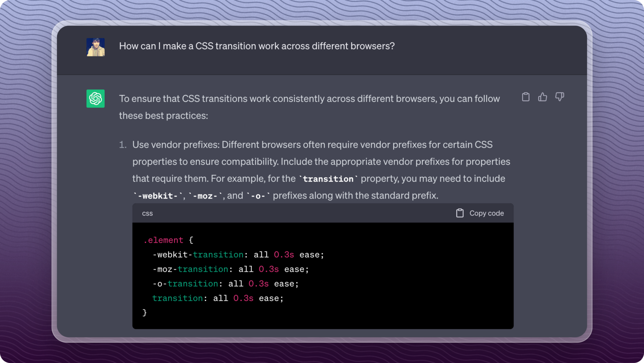This screenshot has height=363, width=644.
Task: Click the user's profile avatar
Action: pos(96,47)
